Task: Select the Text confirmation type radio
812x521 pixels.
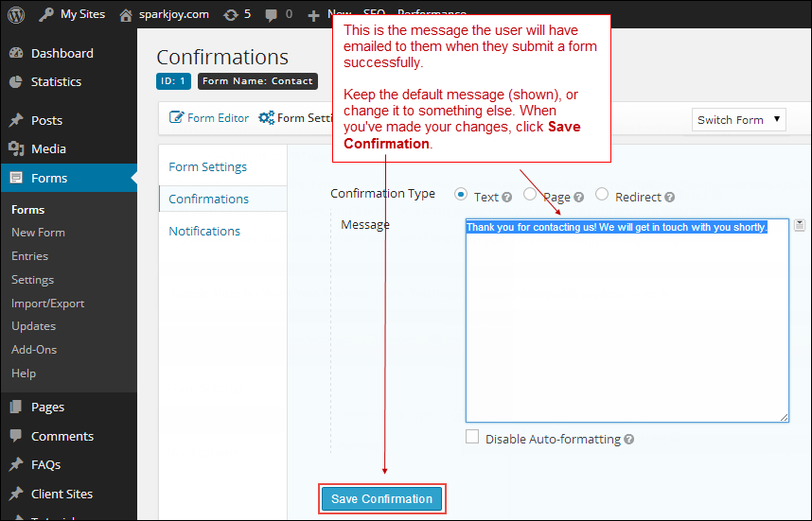Action: pos(460,194)
